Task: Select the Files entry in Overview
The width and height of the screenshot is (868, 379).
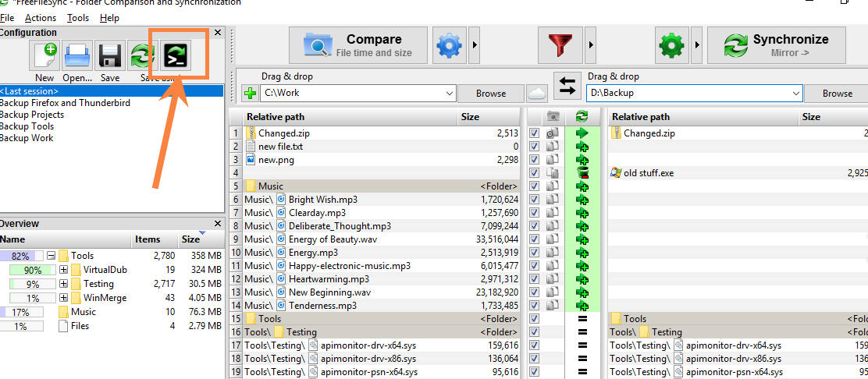Action: tap(80, 326)
